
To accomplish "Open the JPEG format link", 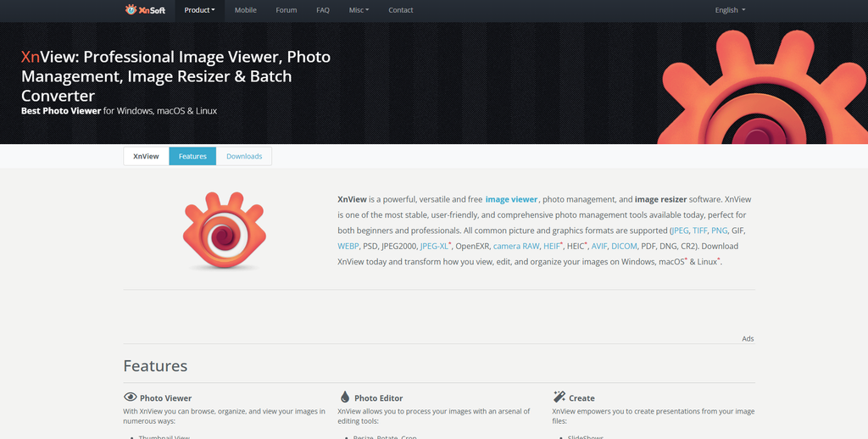I will tap(681, 231).
